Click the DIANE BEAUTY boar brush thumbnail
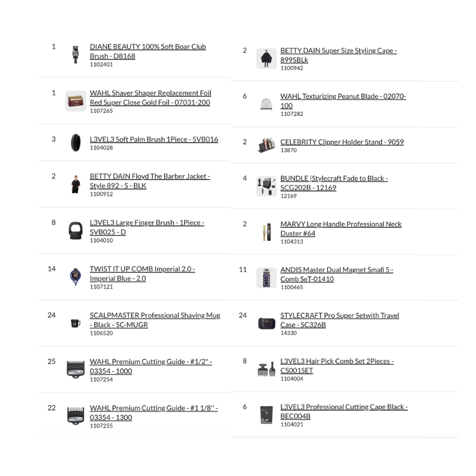This screenshot has height=476, width=476. click(x=76, y=55)
